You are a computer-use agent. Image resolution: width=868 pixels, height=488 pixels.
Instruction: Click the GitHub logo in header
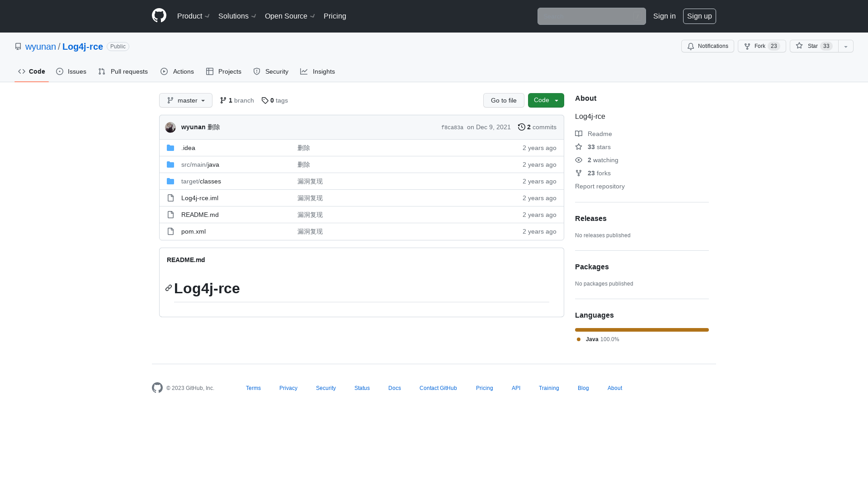(x=159, y=16)
